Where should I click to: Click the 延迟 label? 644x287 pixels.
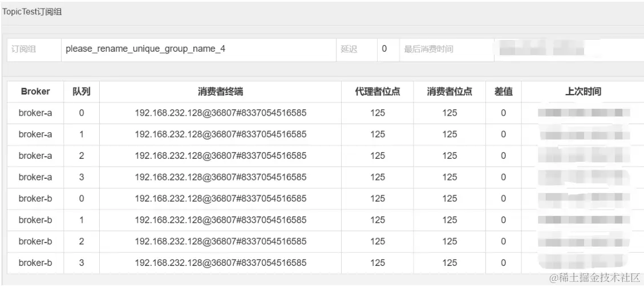pyautogui.click(x=349, y=49)
